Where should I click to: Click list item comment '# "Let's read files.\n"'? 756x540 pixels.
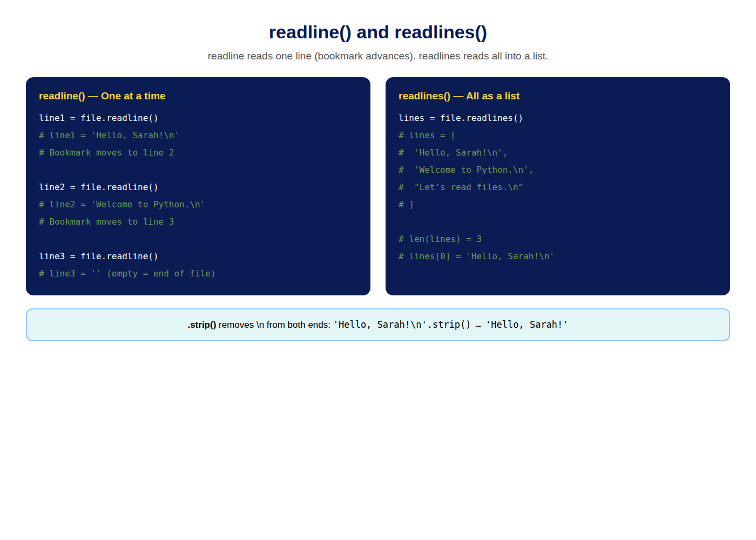coord(461,187)
